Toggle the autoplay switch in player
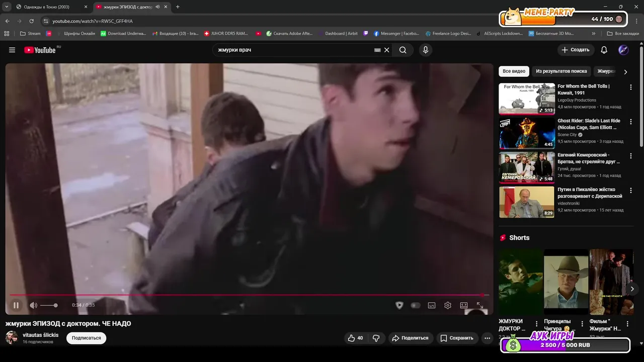The image size is (644, 362). pyautogui.click(x=416, y=305)
